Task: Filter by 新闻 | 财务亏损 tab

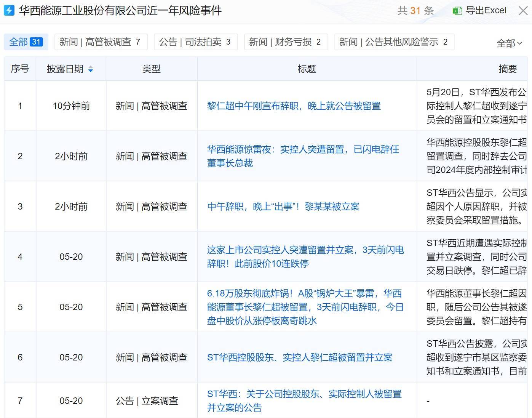Action: coord(286,42)
